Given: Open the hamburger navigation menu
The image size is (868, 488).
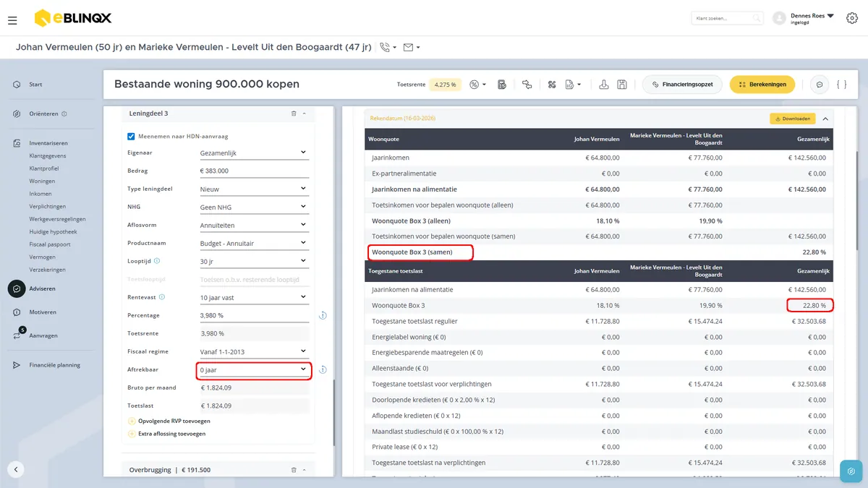Looking at the screenshot, I should [x=12, y=21].
